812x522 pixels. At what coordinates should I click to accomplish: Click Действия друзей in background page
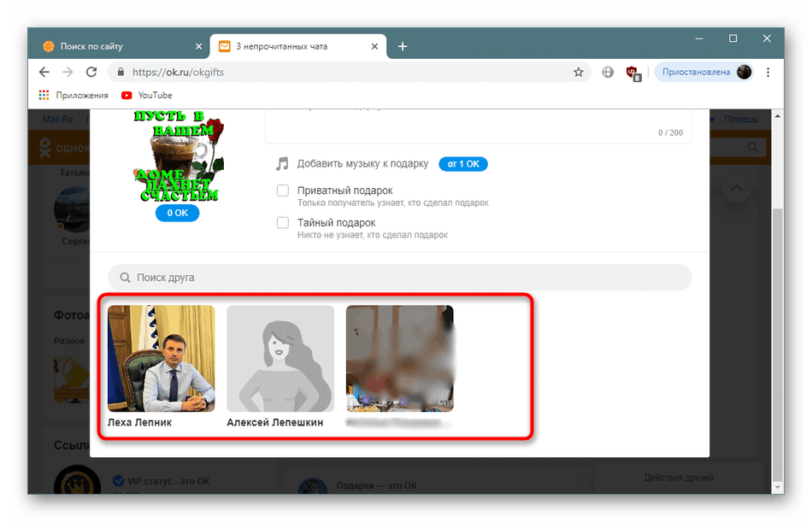coord(679,478)
